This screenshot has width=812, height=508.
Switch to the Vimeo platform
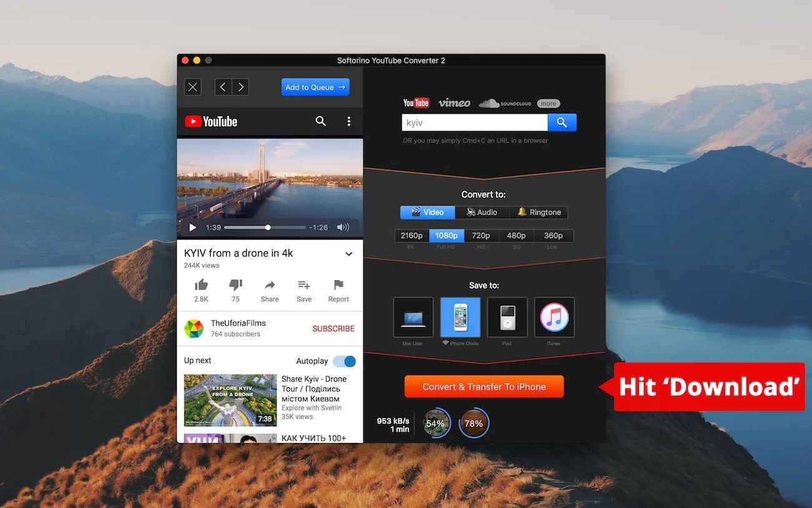pyautogui.click(x=454, y=102)
